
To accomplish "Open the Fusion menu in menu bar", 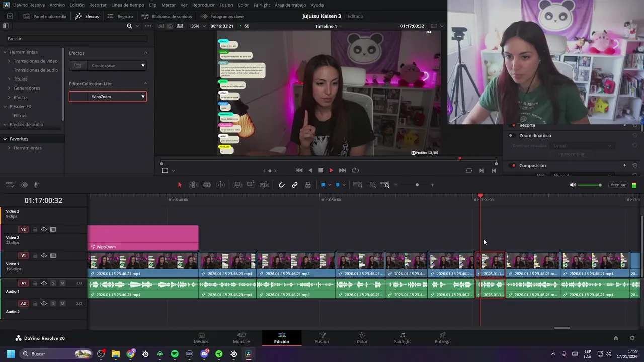I will [x=226, y=5].
